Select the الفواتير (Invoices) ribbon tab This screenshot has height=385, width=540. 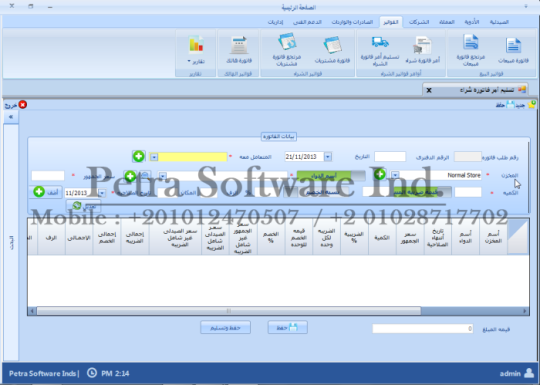pos(391,22)
